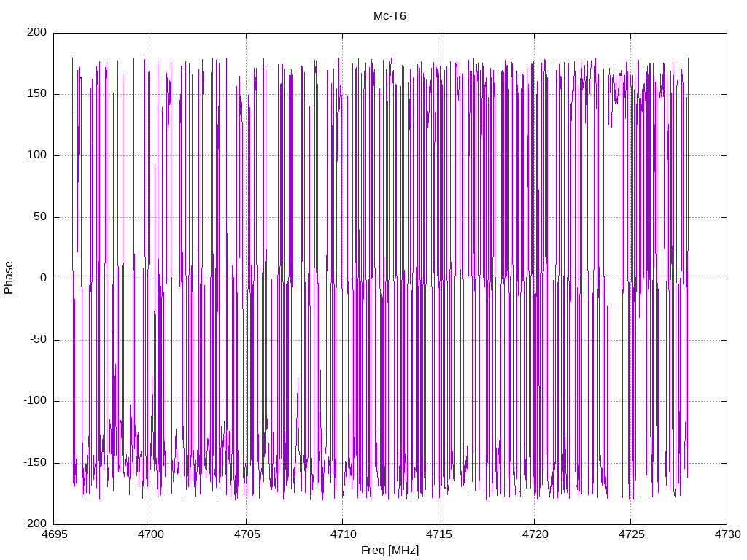Screen dimensions: 747x560
Task: Click the 4700 x-axis tick label
Action: pos(150,534)
